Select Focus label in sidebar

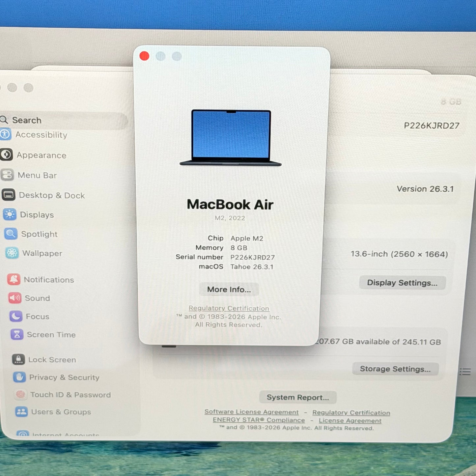click(x=38, y=317)
